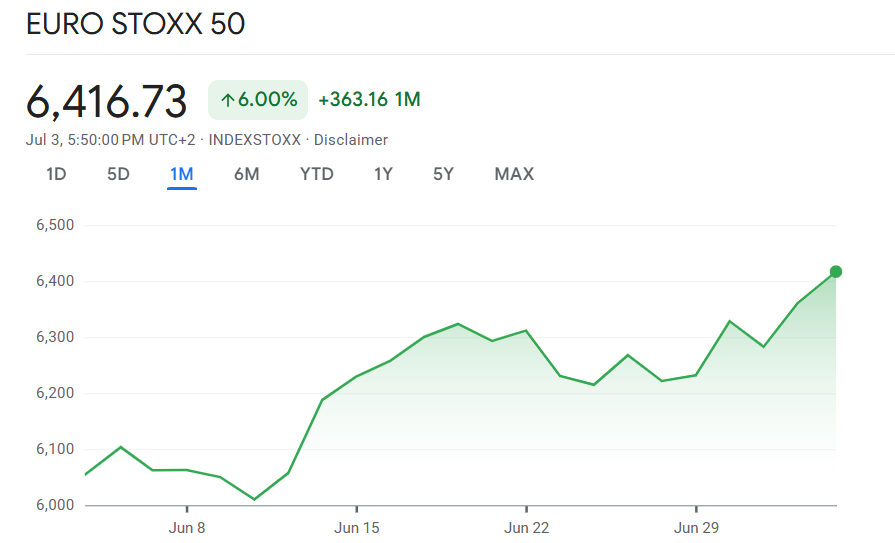Open the Disclaimer link

coord(350,140)
